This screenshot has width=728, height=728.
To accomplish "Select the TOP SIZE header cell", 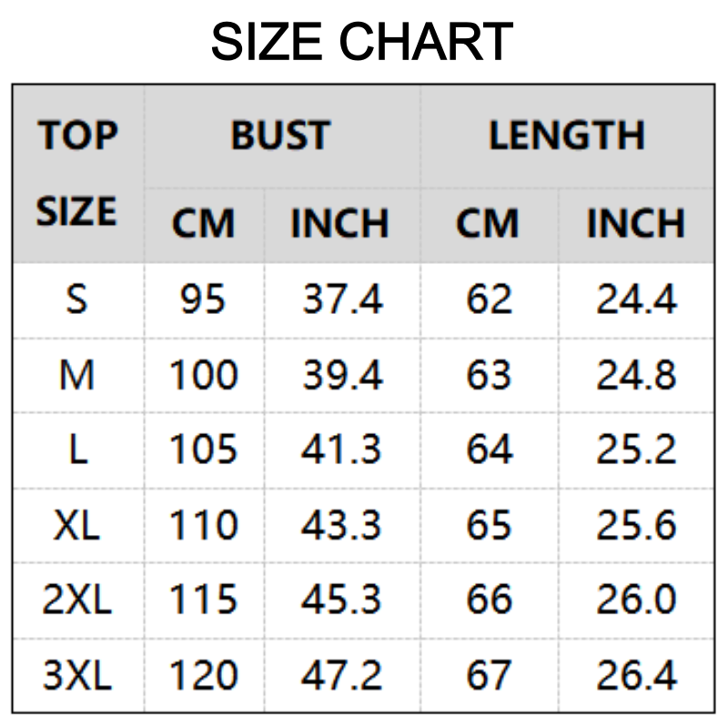I will pyautogui.click(x=77, y=173).
